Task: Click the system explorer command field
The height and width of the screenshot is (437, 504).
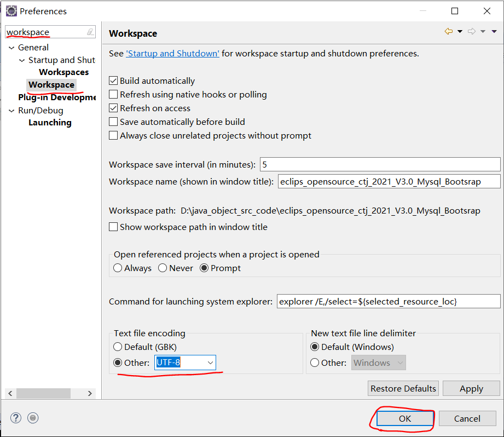Action: 389,301
